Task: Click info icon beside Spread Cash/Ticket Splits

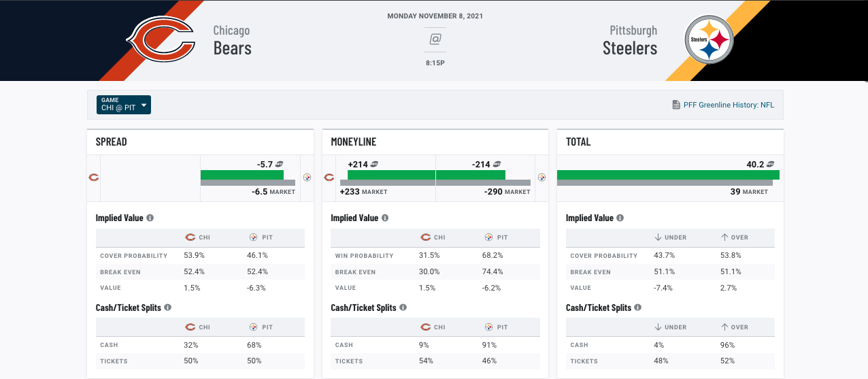Action: coord(167,308)
